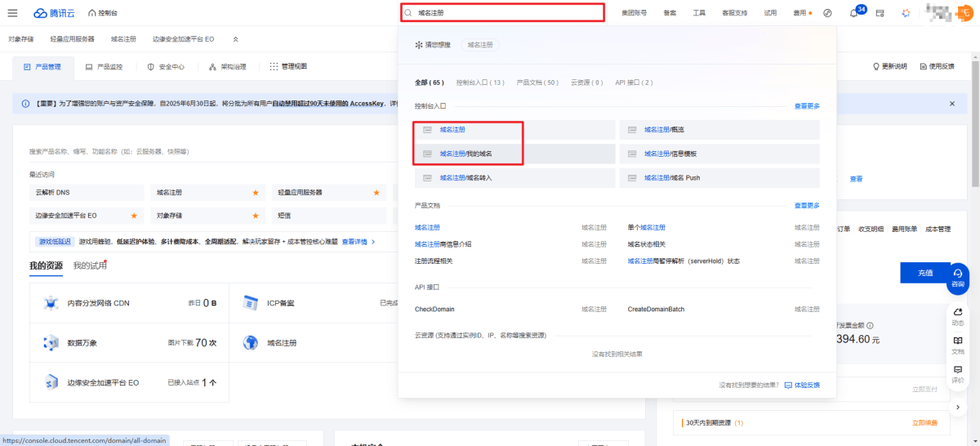Screen dimensions: 980x446
Task: Click the Tencent Cloud logo
Action: click(x=54, y=13)
